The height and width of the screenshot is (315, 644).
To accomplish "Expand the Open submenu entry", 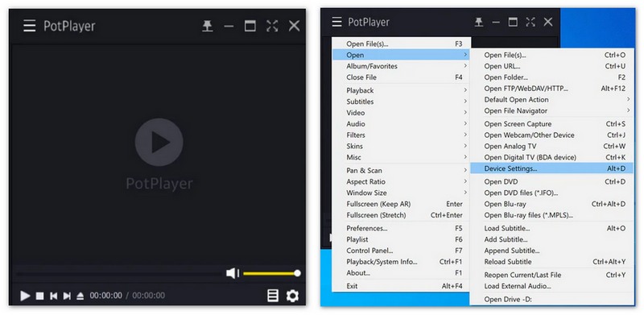I will (x=401, y=55).
